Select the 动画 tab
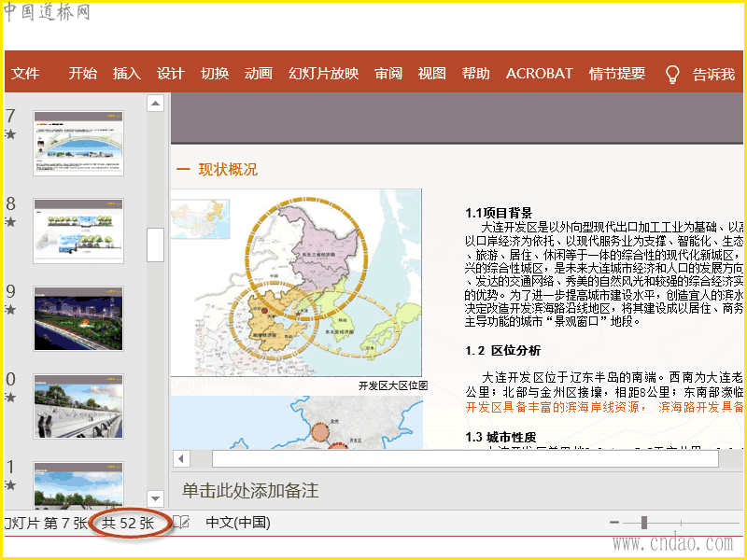The height and width of the screenshot is (560, 747). pos(259,74)
